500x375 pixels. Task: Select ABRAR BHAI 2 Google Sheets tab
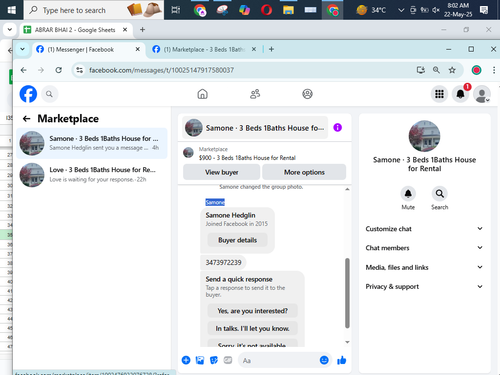point(75,30)
